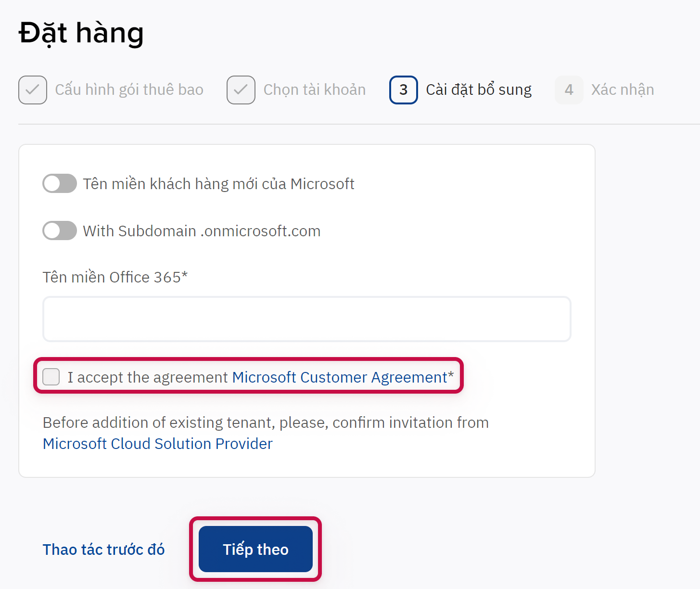Image resolution: width=700 pixels, height=589 pixels.
Task: Click the Tên miền Office 365 field label
Action: pyautogui.click(x=115, y=277)
